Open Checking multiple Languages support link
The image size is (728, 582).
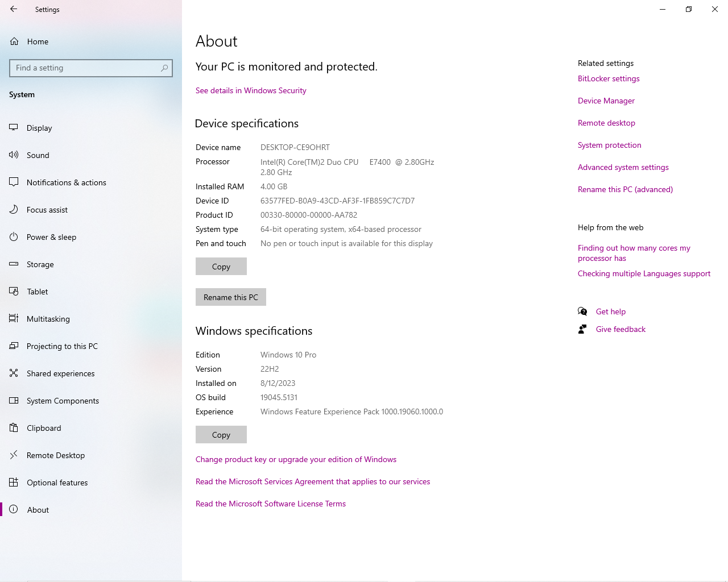click(644, 273)
